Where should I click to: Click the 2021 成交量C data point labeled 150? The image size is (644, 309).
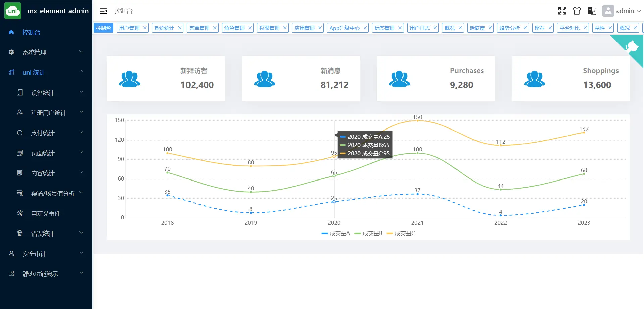pos(417,121)
